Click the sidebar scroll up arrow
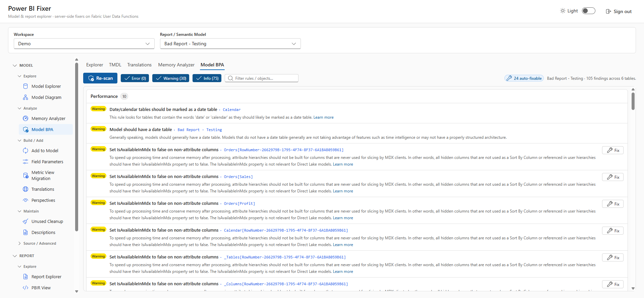 point(76,60)
